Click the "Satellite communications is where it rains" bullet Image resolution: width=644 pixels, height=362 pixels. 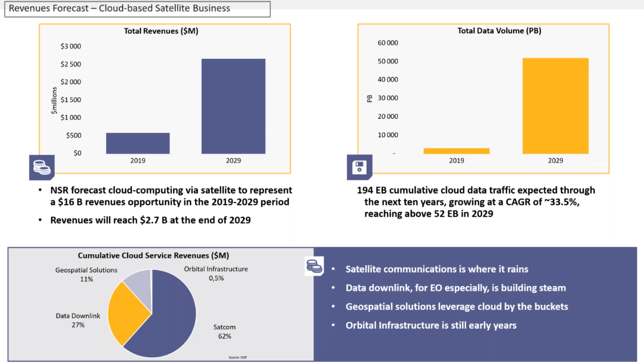click(x=437, y=269)
